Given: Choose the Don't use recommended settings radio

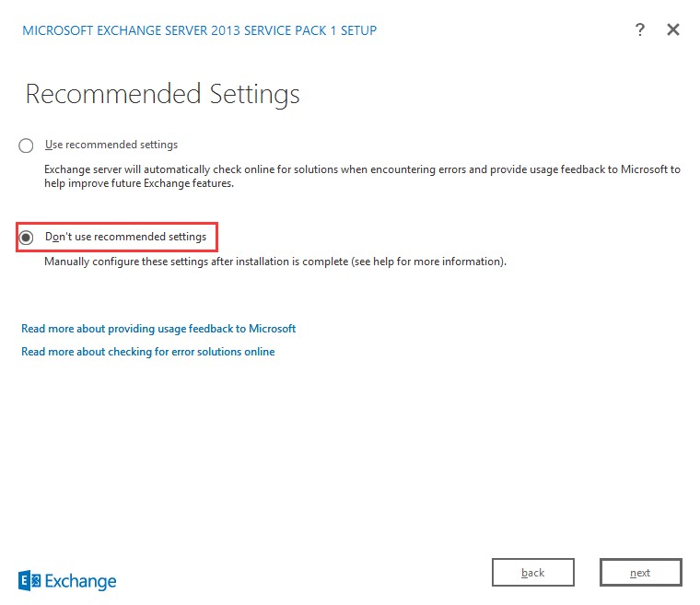Looking at the screenshot, I should (x=27, y=238).
